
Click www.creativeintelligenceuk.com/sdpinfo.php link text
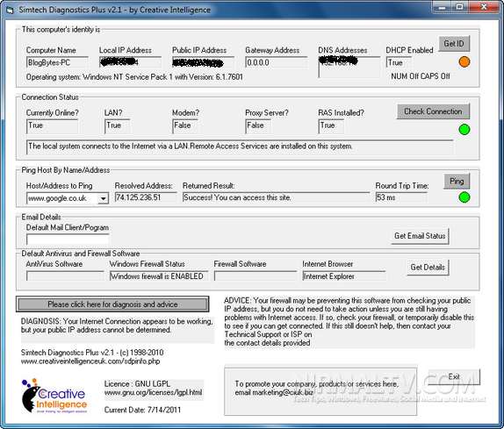(90, 361)
